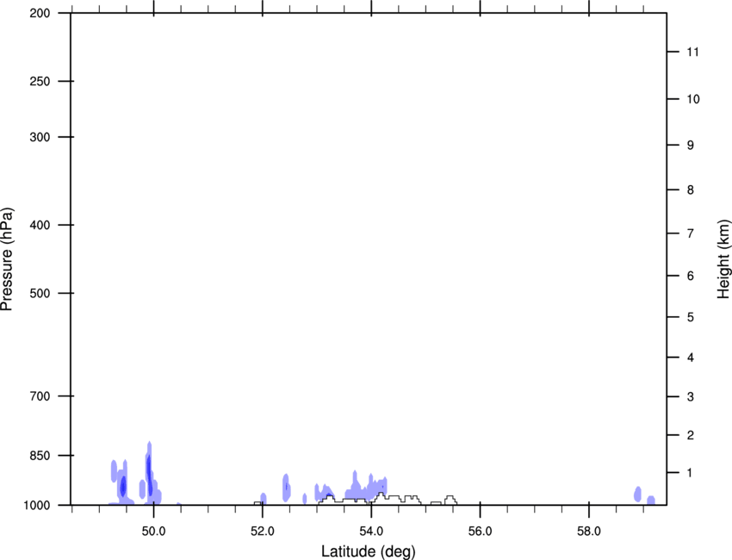Viewport: 732px width, 560px height.
Task: Click the Height (km) axis title
Action: [723, 259]
